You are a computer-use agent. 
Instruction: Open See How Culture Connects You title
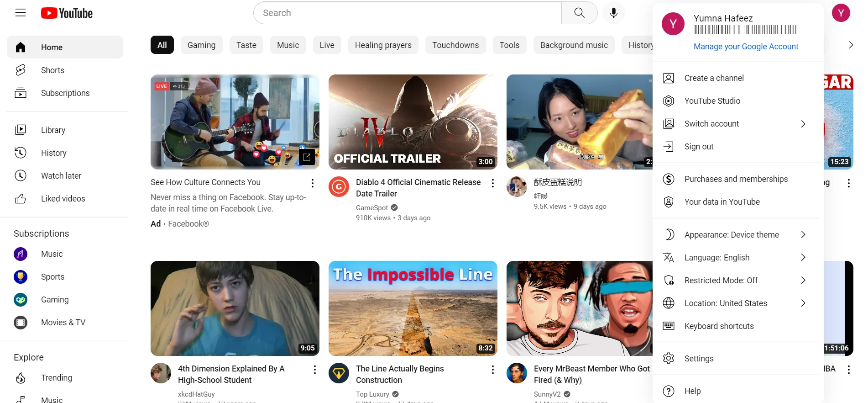pyautogui.click(x=205, y=182)
